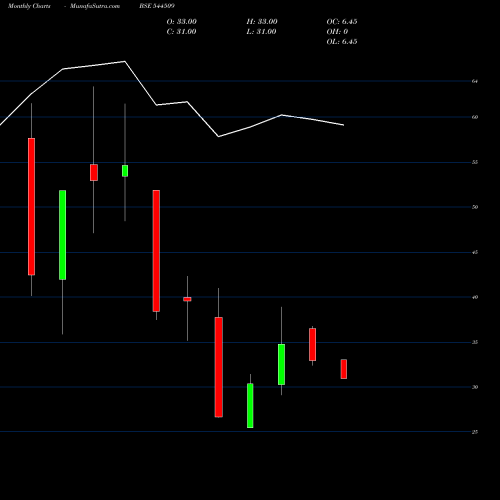The width and height of the screenshot is (500, 500).
Task: Click the peak of the white moving average line
Action: [x=125, y=61]
